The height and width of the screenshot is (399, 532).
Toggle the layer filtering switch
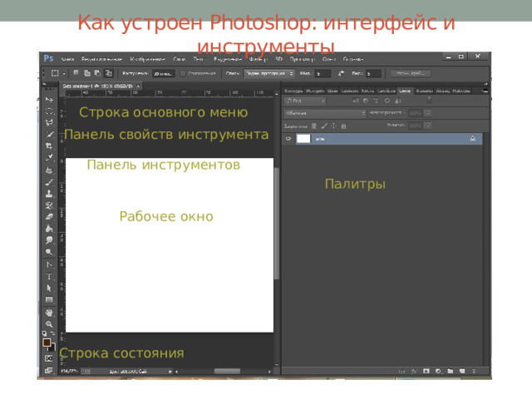point(429,100)
